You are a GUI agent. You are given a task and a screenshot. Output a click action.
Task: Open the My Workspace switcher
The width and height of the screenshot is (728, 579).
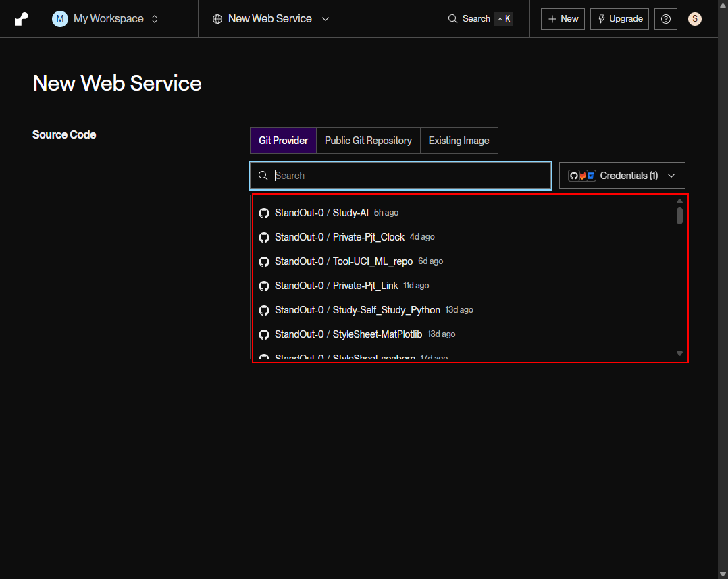pos(106,19)
